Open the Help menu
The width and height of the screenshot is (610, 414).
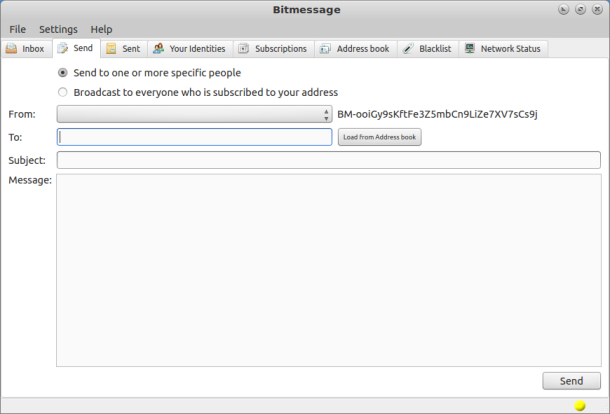(x=102, y=29)
